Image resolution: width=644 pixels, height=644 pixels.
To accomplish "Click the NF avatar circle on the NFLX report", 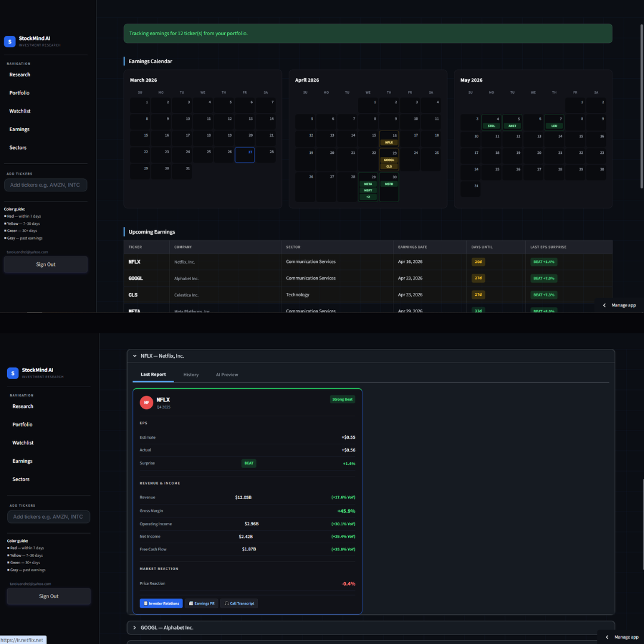I will point(145,402).
